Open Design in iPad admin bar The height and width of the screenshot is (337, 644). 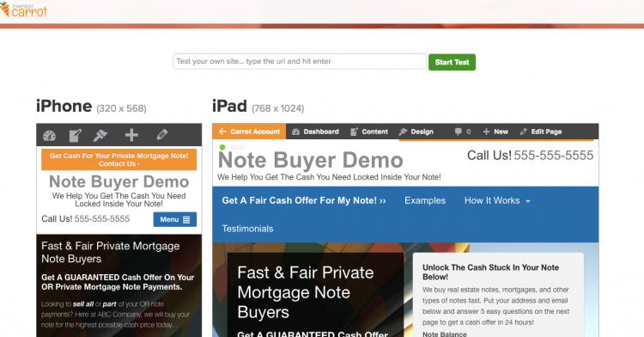coord(416,132)
